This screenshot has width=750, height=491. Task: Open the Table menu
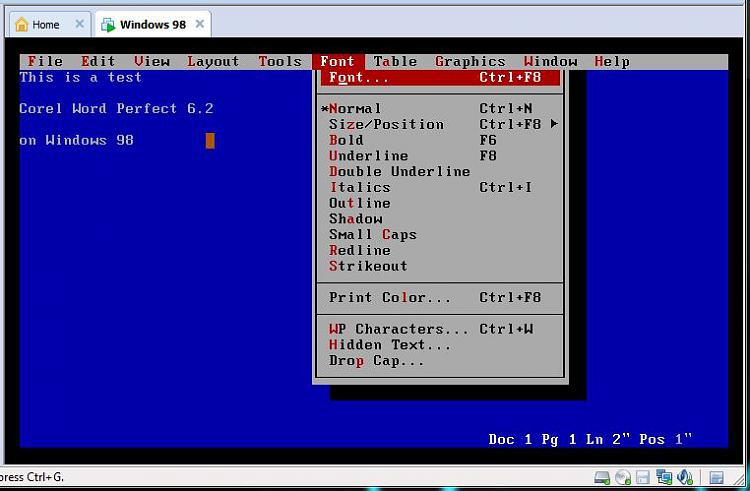point(395,61)
